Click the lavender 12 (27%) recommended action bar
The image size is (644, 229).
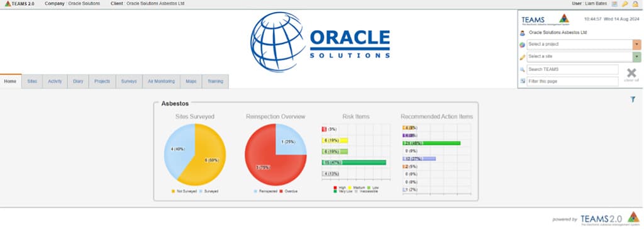coord(419,159)
